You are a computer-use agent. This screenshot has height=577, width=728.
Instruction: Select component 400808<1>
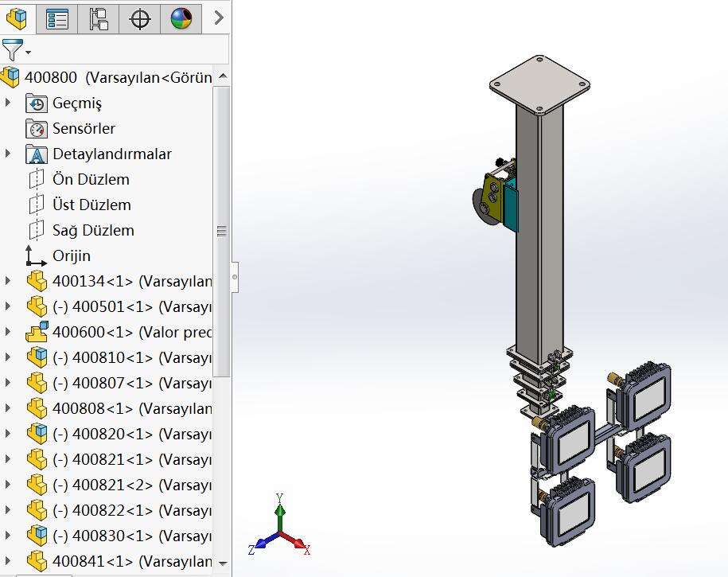coord(132,408)
